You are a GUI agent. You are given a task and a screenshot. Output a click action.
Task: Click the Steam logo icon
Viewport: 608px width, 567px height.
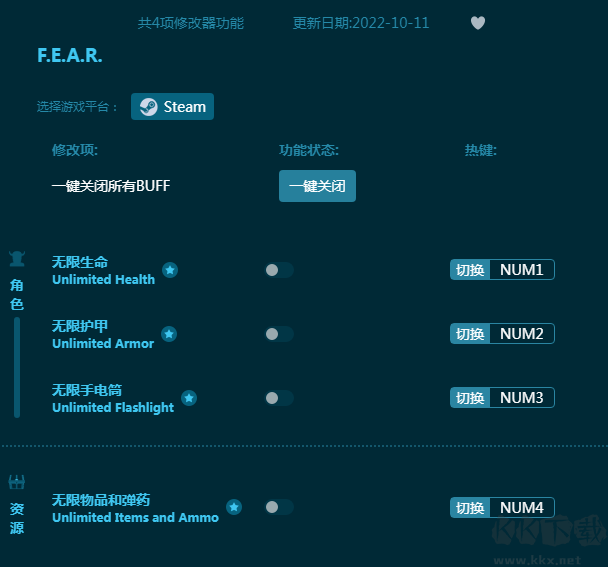coord(148,107)
